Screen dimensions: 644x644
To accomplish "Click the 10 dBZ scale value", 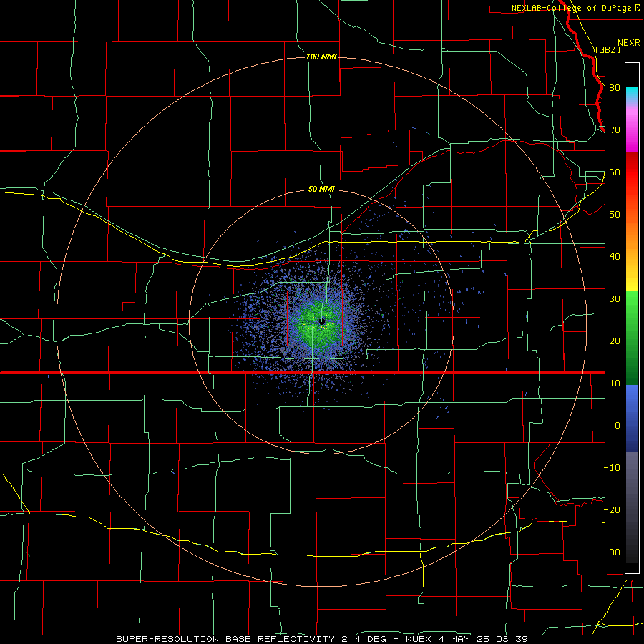I will 615,384.
